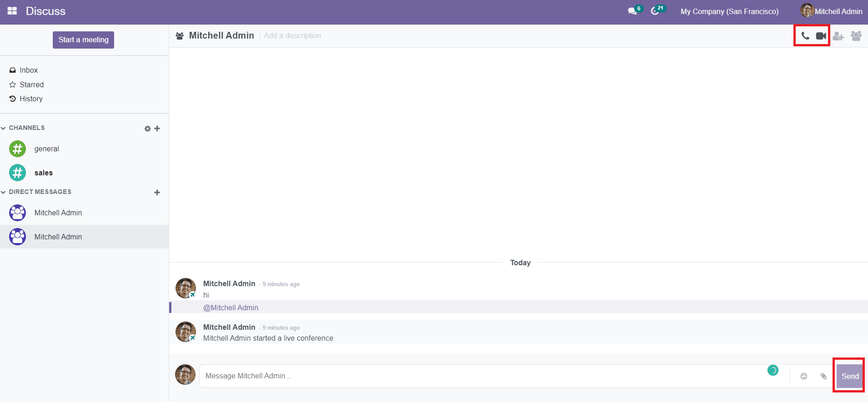Start new direct message with plus icon
Screen dimensions: 868x402
click(x=157, y=193)
